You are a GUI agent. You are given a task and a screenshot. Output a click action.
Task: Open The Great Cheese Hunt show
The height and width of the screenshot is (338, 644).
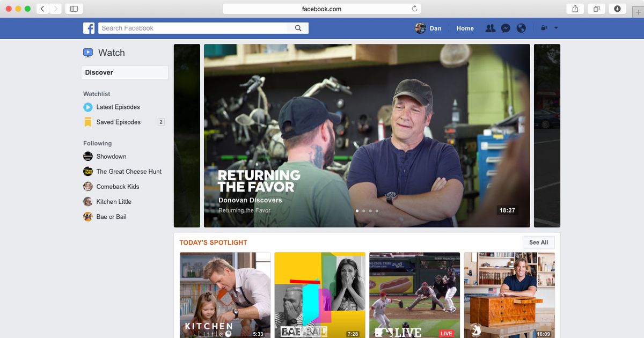pyautogui.click(x=129, y=171)
